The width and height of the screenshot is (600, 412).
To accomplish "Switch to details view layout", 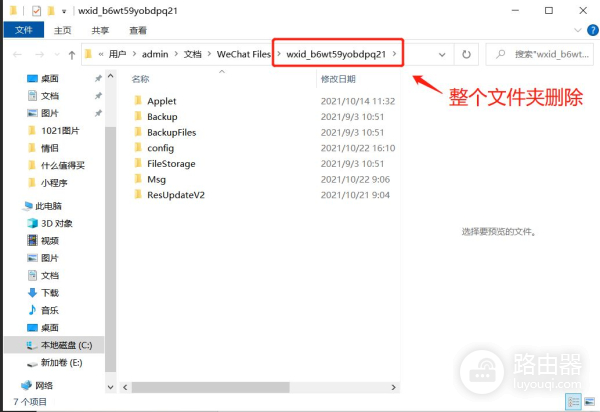I will (572, 402).
